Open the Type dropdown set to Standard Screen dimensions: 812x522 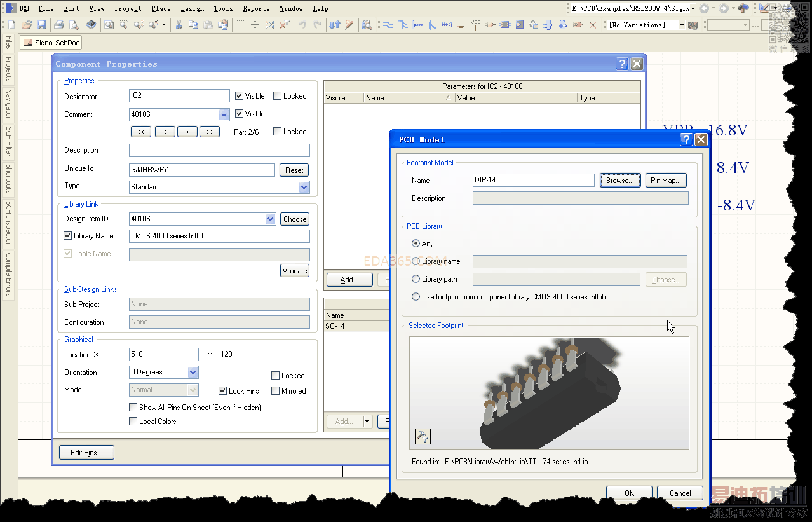(304, 187)
